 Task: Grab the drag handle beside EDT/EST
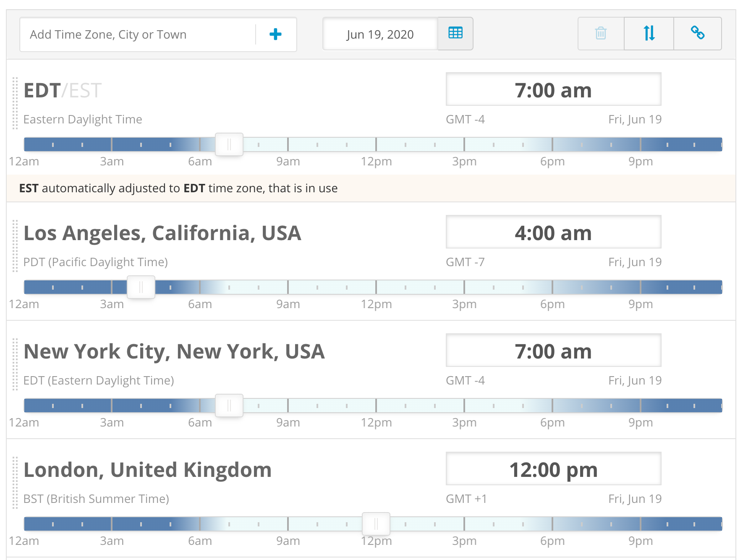pos(15,103)
